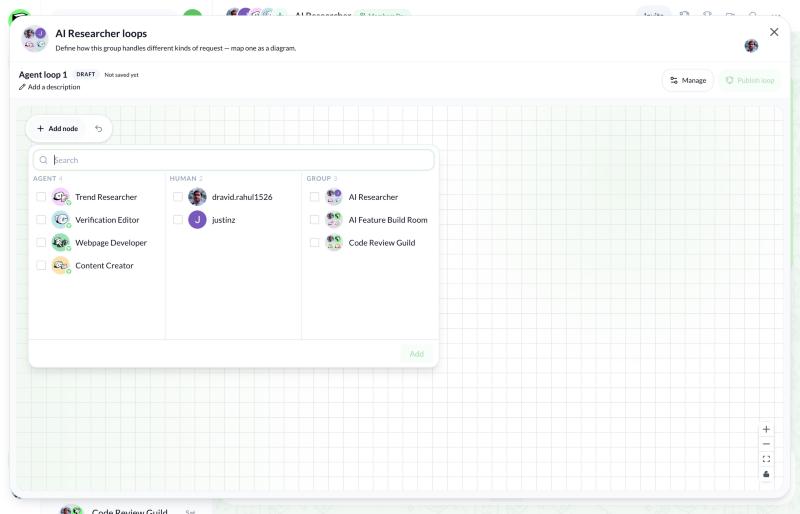Image resolution: width=800 pixels, height=514 pixels.
Task: Click the AGENT column header
Action: coord(44,179)
